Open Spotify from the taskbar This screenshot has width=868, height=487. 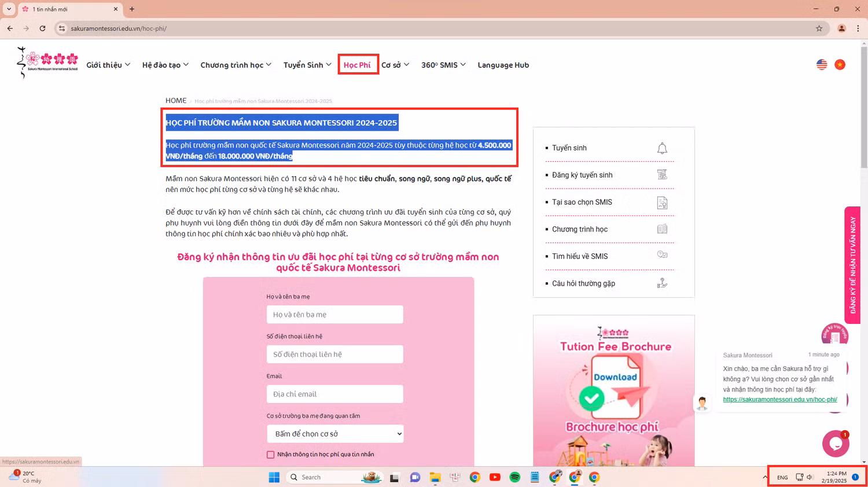[x=514, y=477]
